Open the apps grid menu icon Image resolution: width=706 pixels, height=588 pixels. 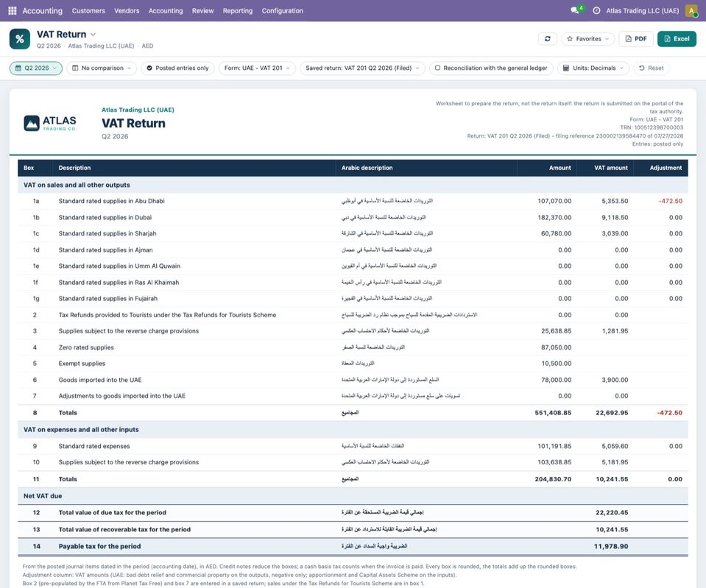13,10
